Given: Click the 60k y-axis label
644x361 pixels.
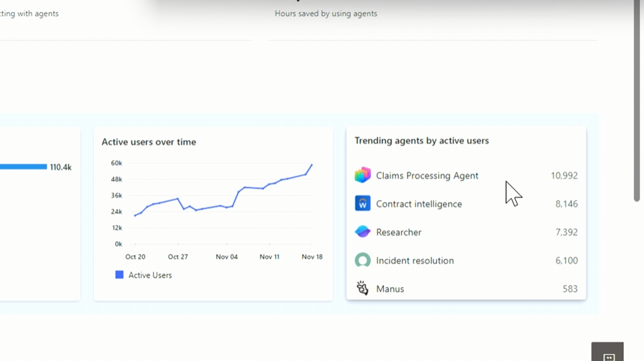Looking at the screenshot, I should pos(117,163).
